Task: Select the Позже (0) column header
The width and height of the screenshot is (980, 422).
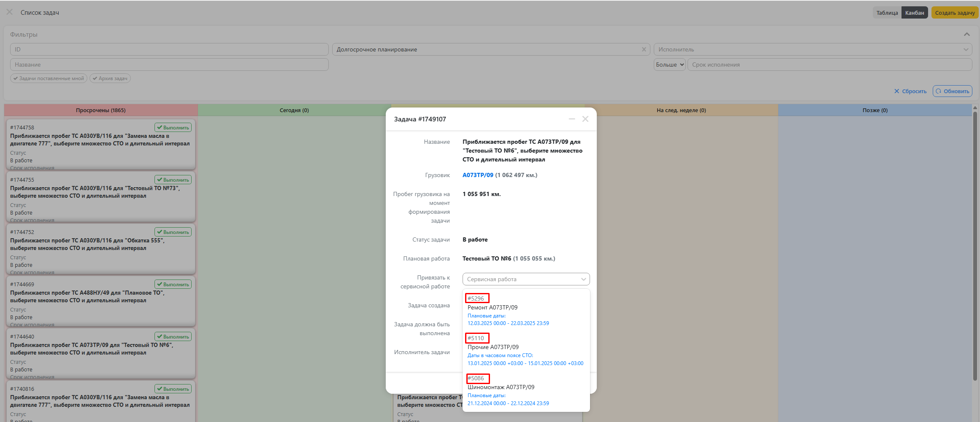Action: pos(875,110)
